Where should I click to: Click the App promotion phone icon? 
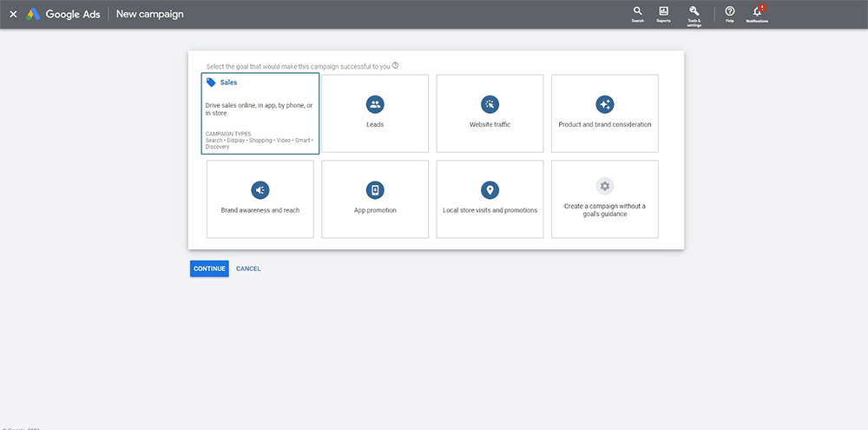375,190
